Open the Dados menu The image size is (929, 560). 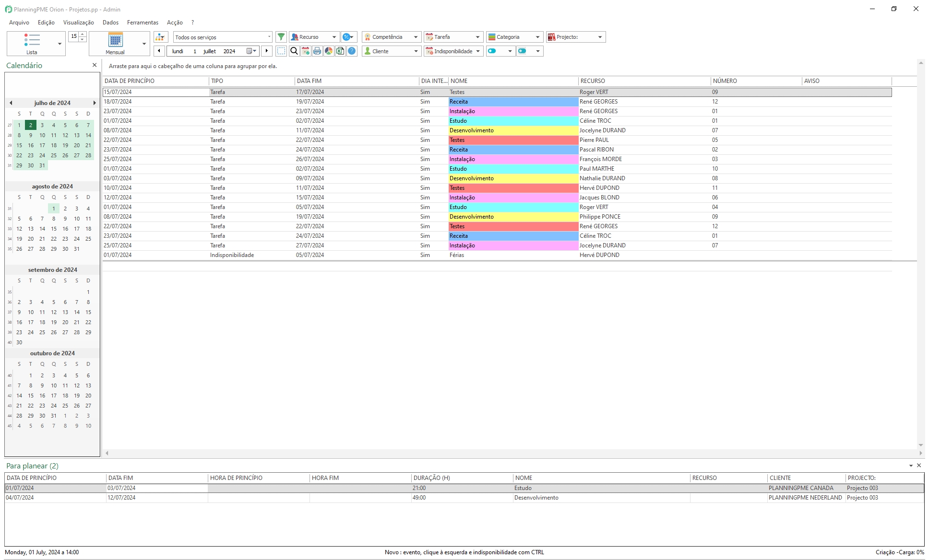click(x=110, y=23)
